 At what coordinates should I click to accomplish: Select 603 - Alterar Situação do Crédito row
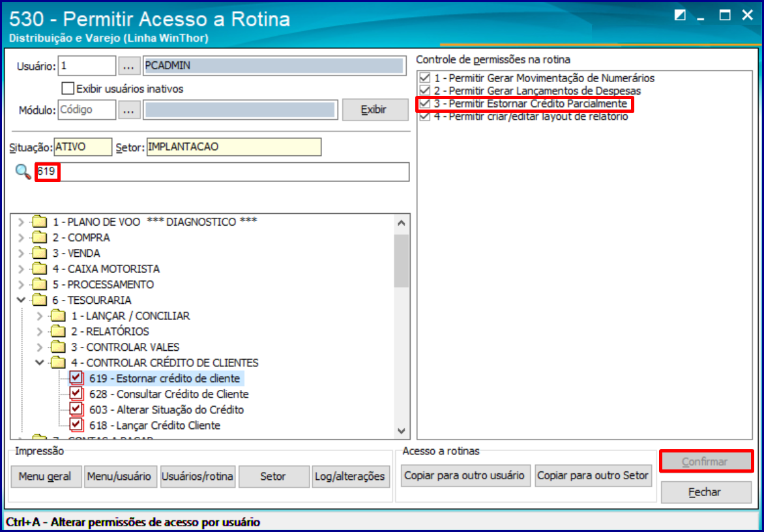[167, 409]
